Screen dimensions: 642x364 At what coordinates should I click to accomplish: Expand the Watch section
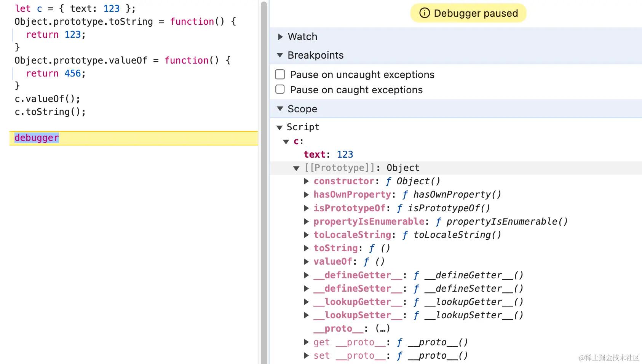[x=281, y=37]
